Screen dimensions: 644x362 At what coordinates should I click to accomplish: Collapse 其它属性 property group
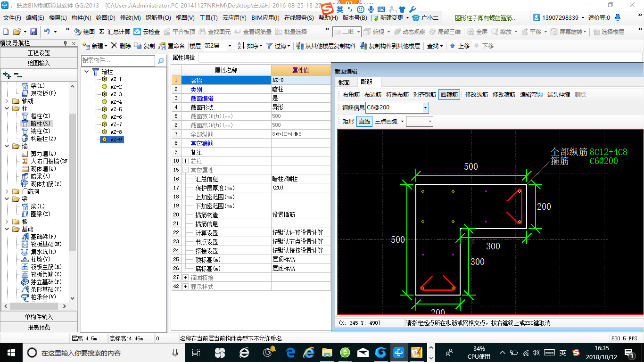185,170
